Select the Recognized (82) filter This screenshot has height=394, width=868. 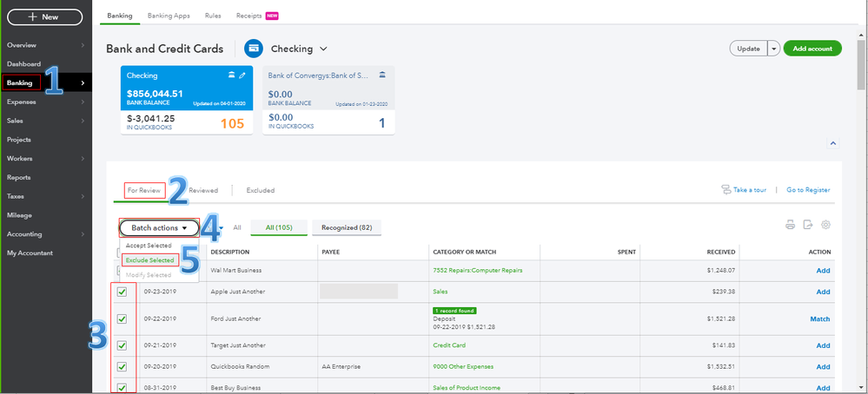[x=346, y=227]
